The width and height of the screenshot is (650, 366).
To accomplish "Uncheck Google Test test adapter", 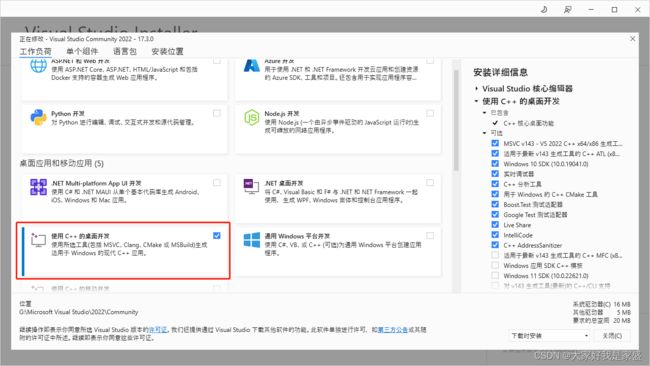I will 495,214.
